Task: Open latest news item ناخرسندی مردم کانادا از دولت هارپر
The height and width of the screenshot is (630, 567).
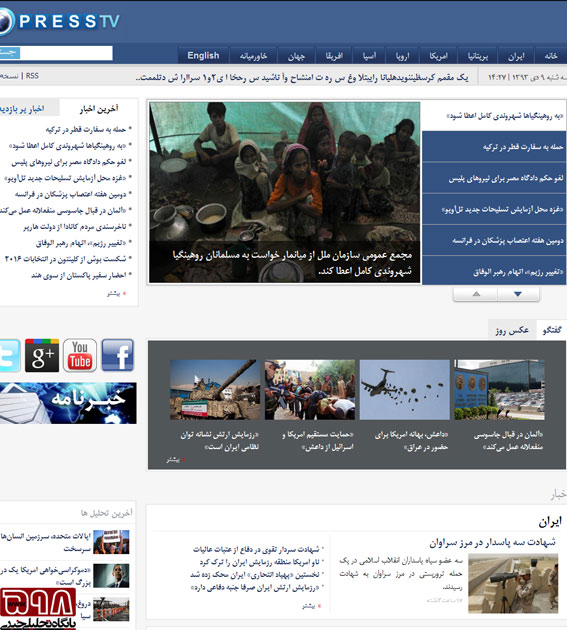Action: pyautogui.click(x=75, y=227)
